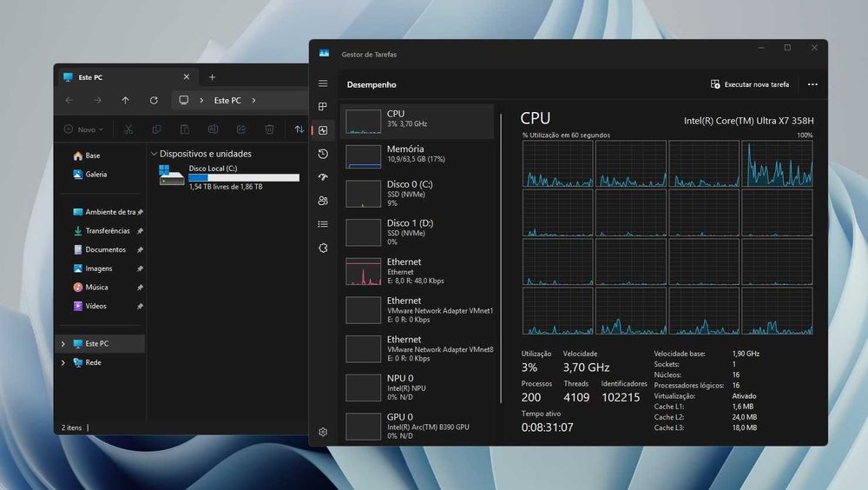This screenshot has width=868, height=490.
Task: Open Música in navigation pane
Action: point(91,287)
